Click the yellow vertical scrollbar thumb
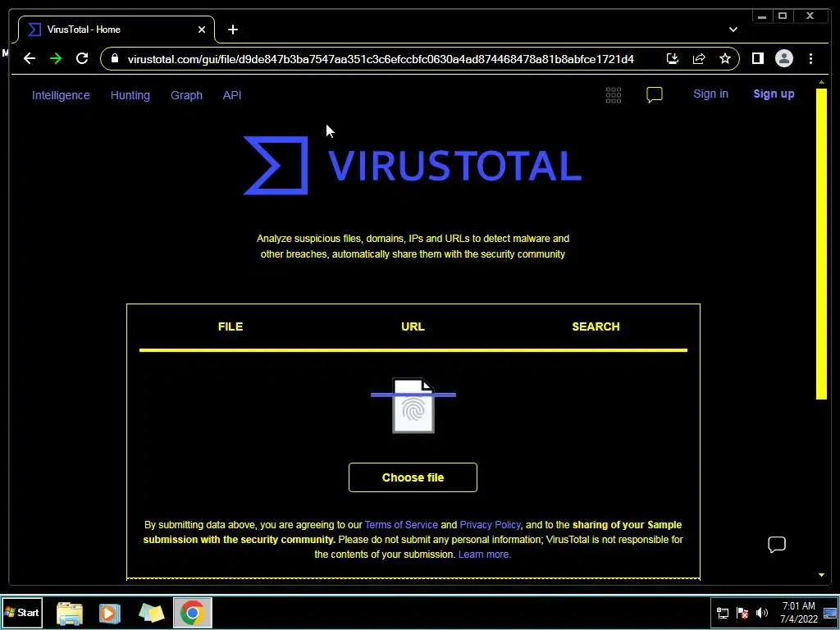This screenshot has height=630, width=840. [821, 244]
